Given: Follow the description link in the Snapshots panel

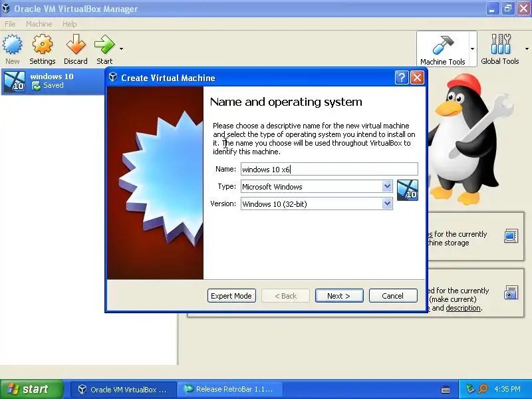Looking at the screenshot, I should (463, 308).
